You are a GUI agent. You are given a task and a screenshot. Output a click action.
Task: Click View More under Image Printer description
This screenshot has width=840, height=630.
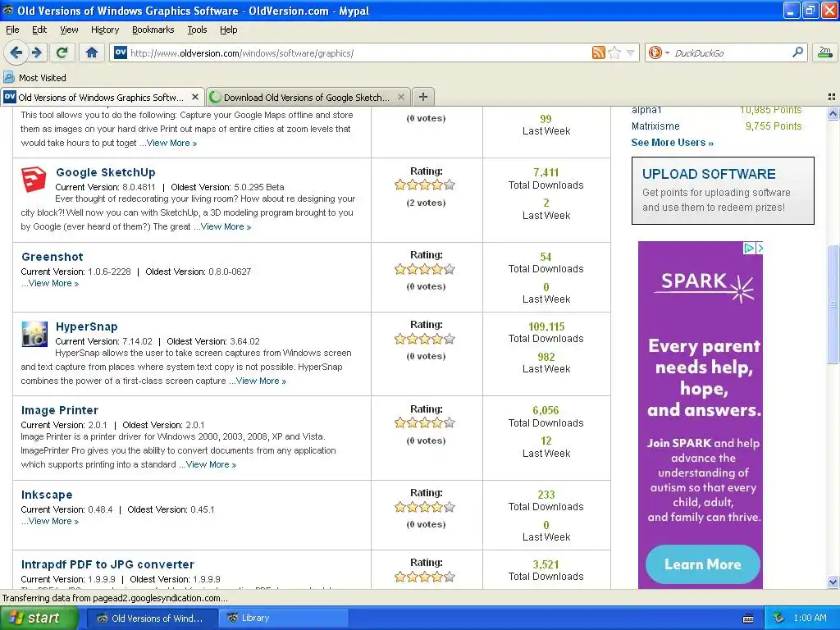[211, 464]
